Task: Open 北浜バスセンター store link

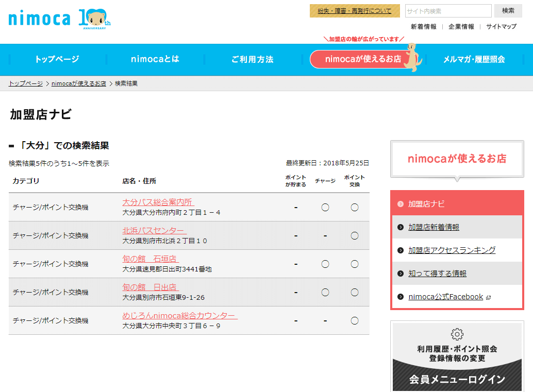Action: coord(154,230)
